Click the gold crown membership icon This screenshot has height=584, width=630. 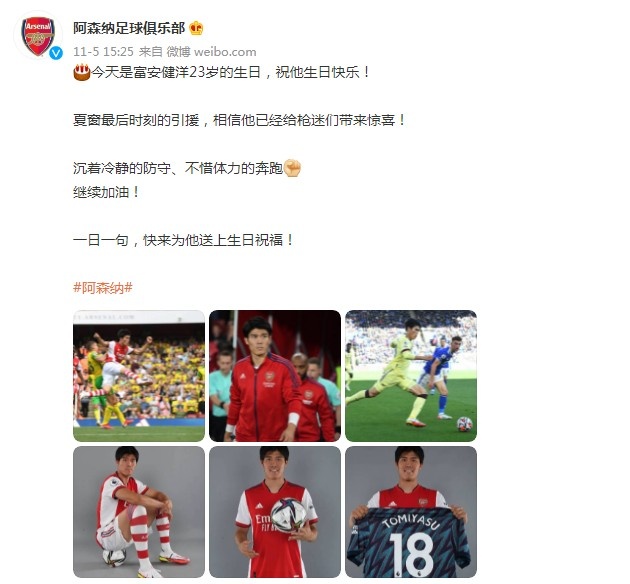click(196, 28)
